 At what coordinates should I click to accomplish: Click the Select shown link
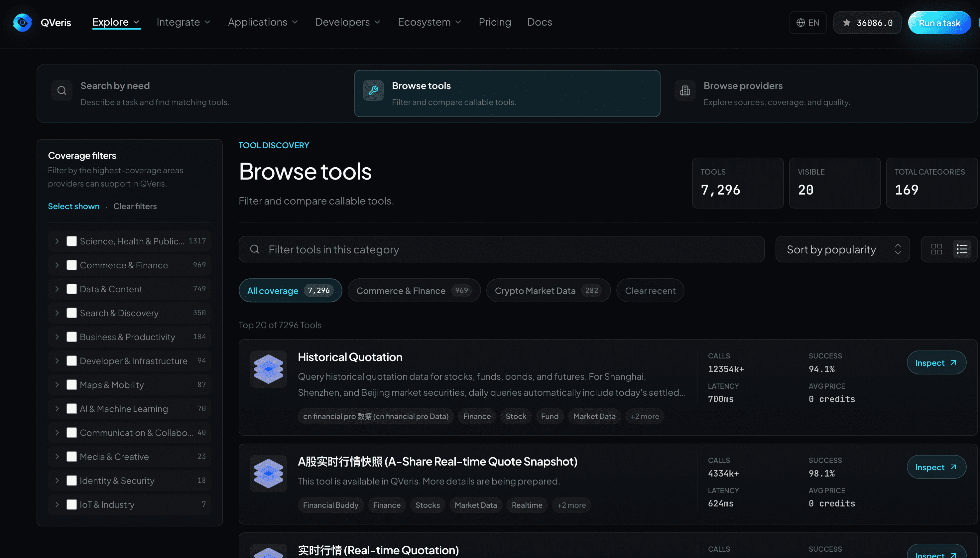[73, 206]
